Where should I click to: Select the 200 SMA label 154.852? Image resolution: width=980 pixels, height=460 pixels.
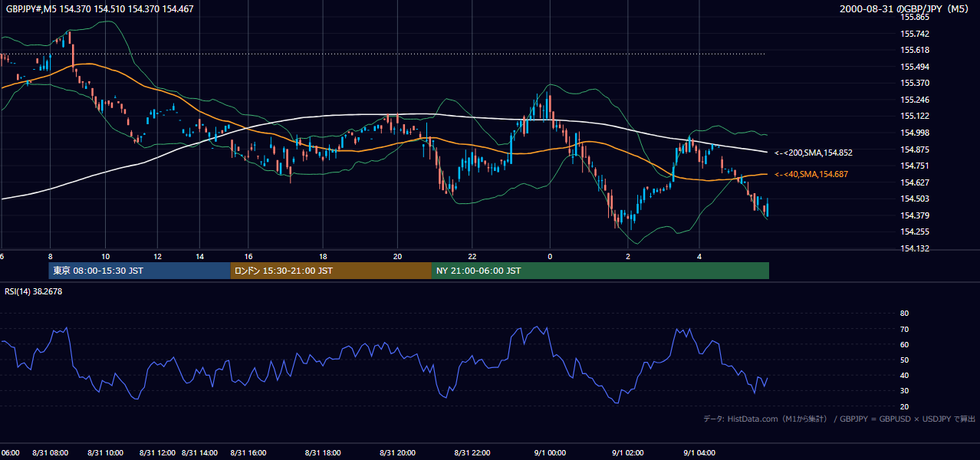coord(814,153)
